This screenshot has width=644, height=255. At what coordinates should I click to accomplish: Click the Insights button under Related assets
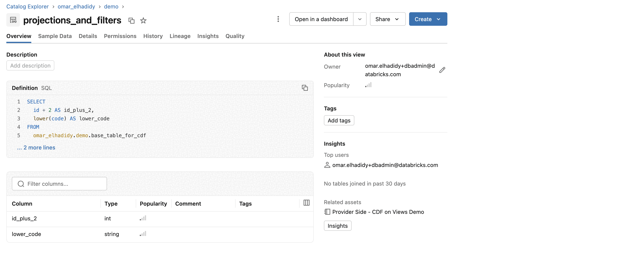[337, 226]
